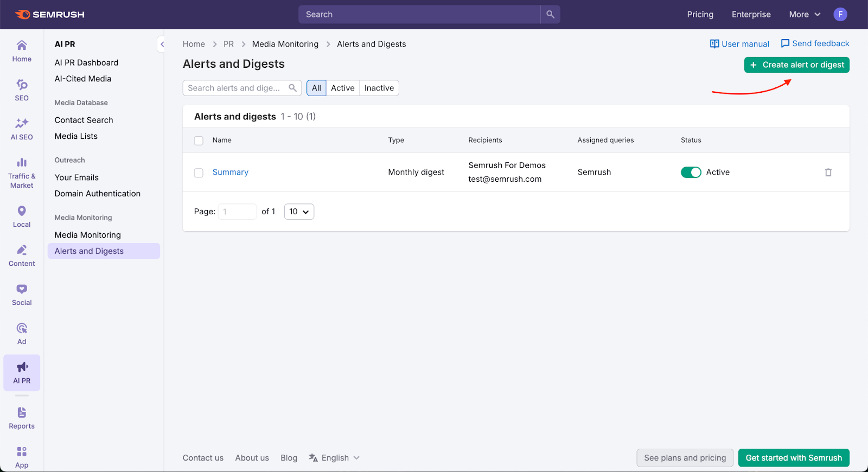Select Media Lists in the sidebar menu
Image resolution: width=868 pixels, height=472 pixels.
(76, 136)
